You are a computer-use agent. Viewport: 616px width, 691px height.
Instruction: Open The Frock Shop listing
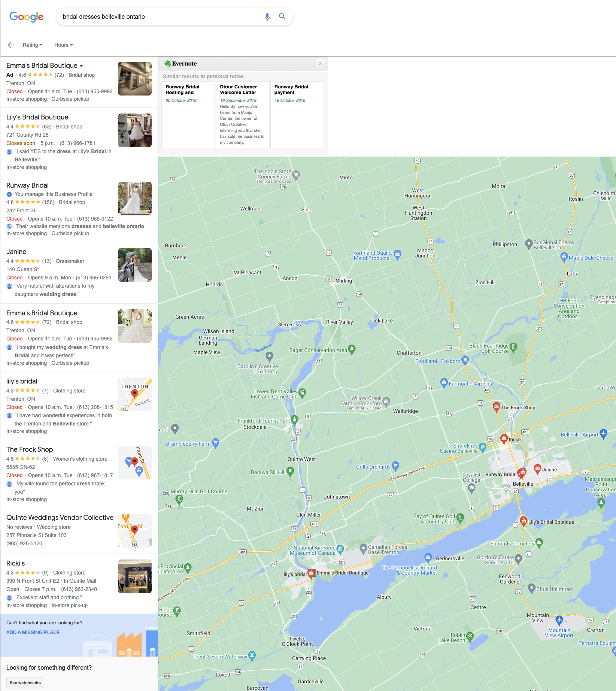pos(30,449)
